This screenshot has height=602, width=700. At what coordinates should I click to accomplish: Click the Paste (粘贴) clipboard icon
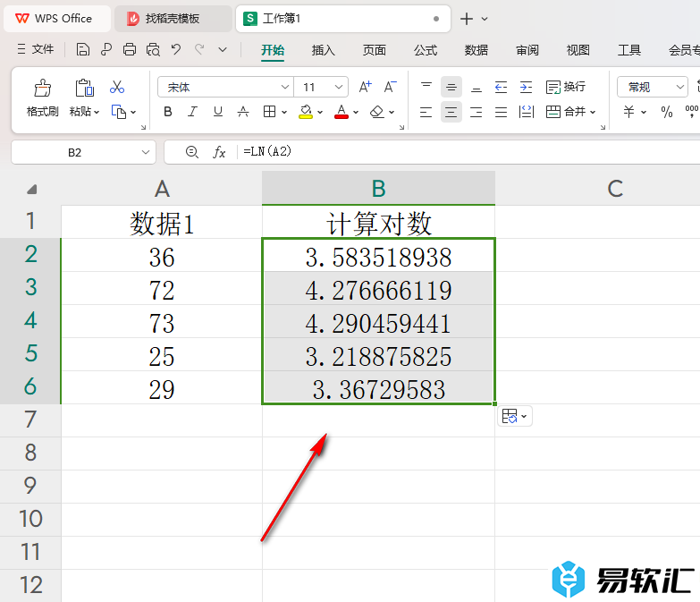(84, 88)
